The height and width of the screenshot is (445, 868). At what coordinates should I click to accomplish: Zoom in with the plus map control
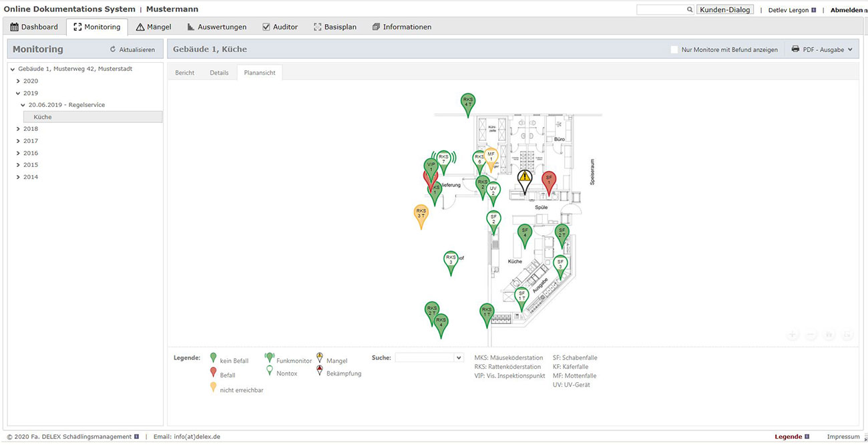coord(793,335)
